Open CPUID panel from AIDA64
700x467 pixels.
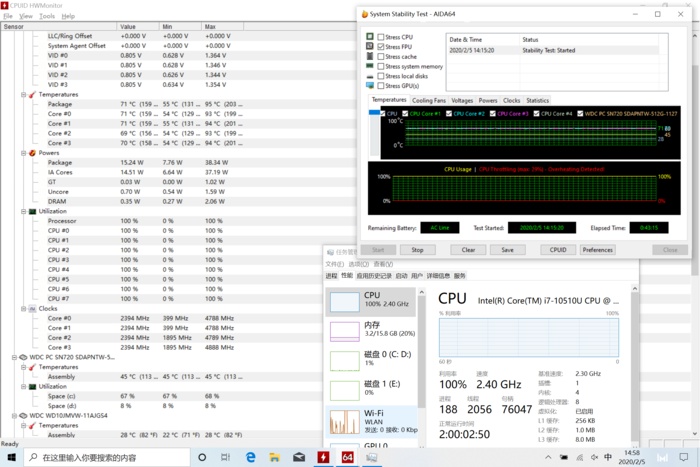tap(558, 250)
